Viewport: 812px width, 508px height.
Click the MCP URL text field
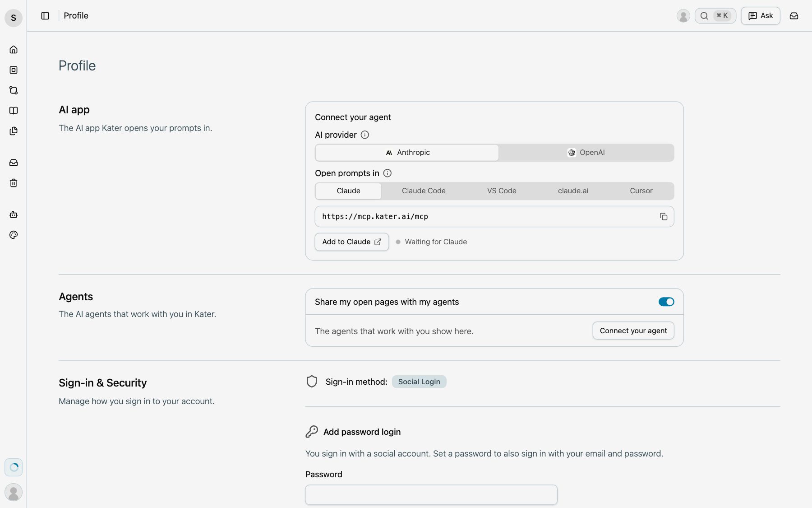click(494, 217)
